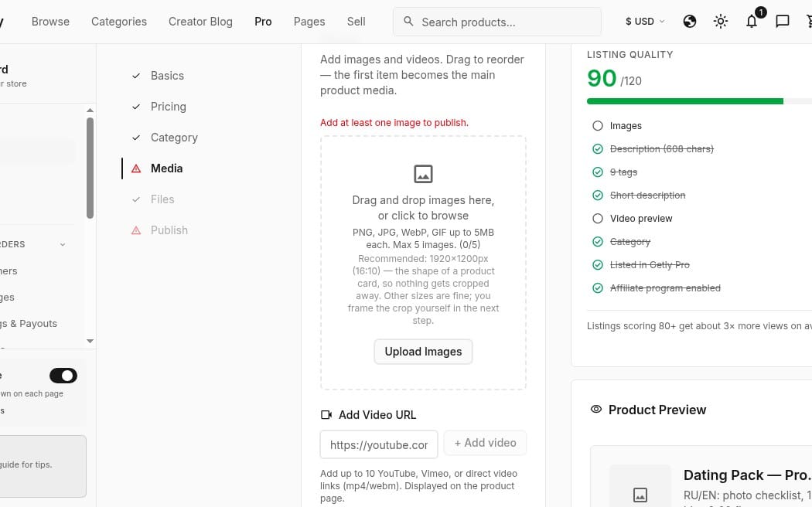The width and height of the screenshot is (812, 507).
Task: Click the video camera icon by Add Video URL
Action: pyautogui.click(x=326, y=415)
